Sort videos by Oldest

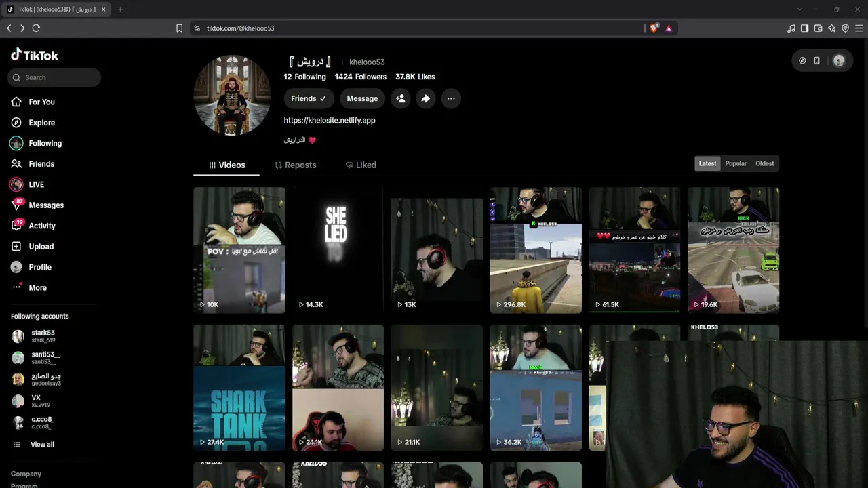tap(765, 163)
